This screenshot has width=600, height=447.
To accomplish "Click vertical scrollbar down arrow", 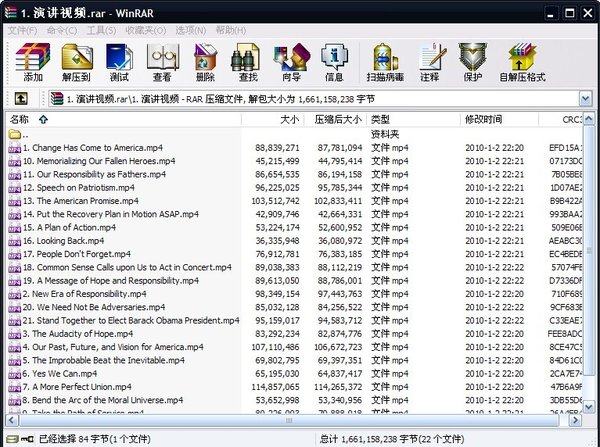I will [x=589, y=406].
